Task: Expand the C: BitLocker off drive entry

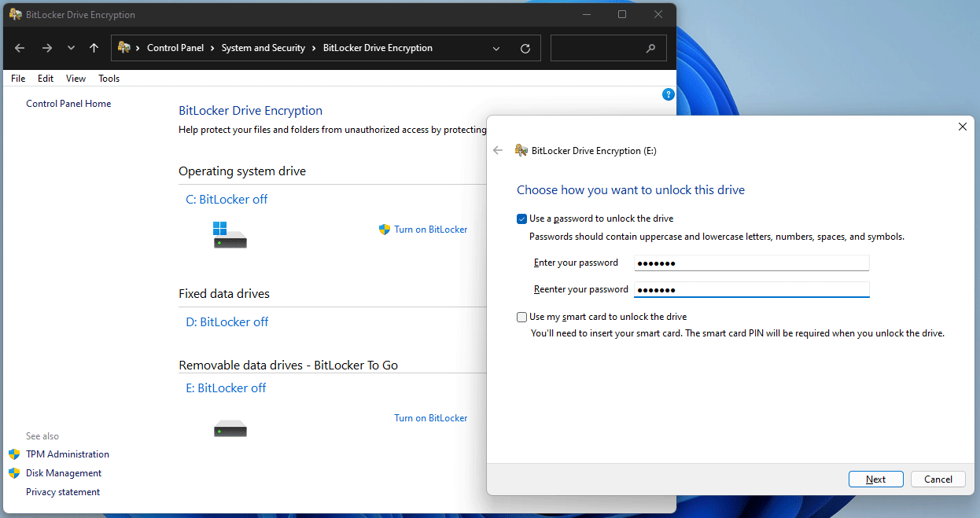Action: 227,200
